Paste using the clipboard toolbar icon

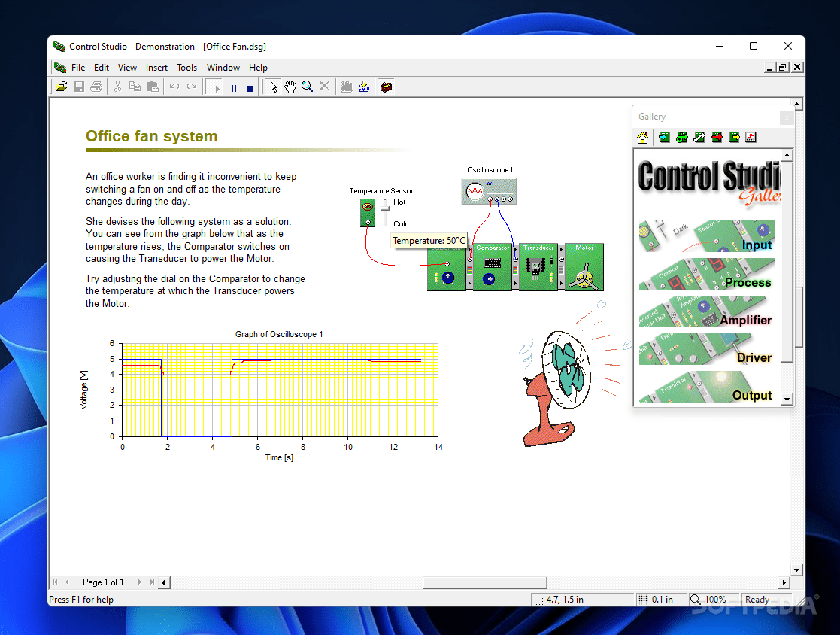[x=153, y=87]
